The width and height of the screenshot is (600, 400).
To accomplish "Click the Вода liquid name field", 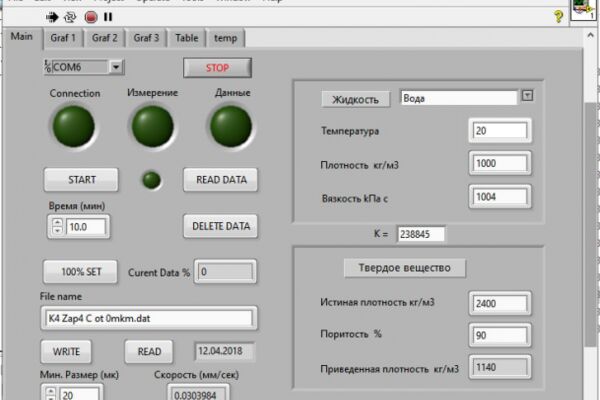I will (x=458, y=98).
